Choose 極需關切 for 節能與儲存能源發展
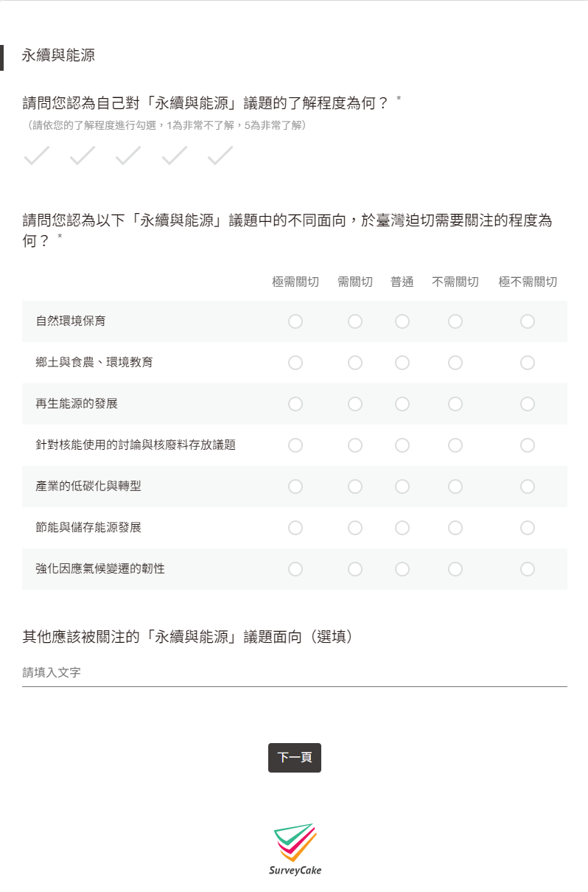Screen dimensions: 588x892 point(295,528)
